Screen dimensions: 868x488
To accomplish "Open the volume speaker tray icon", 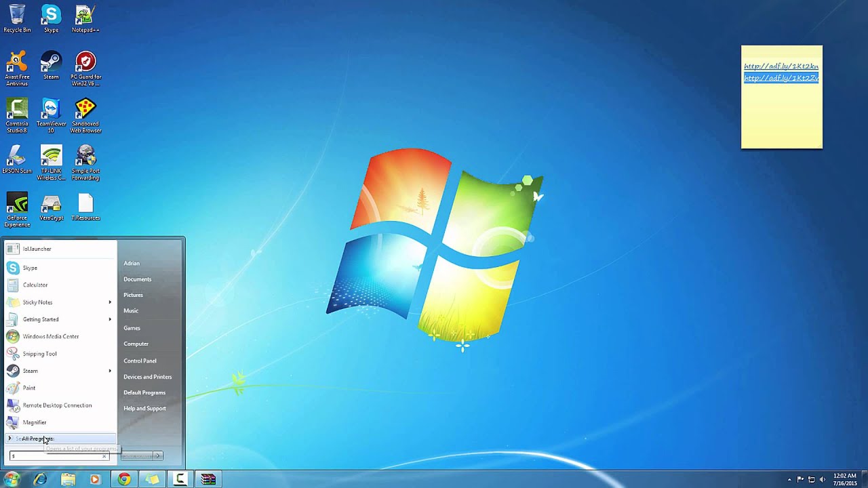I will pyautogui.click(x=822, y=479).
